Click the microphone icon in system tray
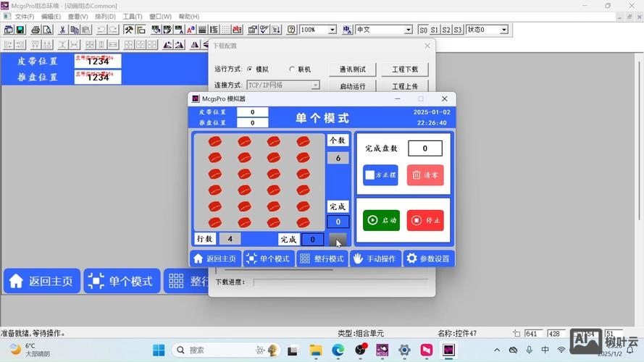The width and height of the screenshot is (644, 362). 529,350
